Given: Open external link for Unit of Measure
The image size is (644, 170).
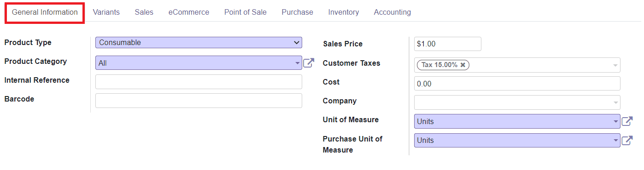Looking at the screenshot, I should pos(627,121).
